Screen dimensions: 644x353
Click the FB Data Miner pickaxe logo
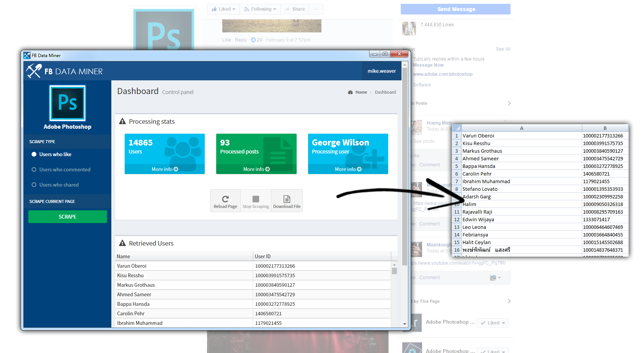[34, 71]
